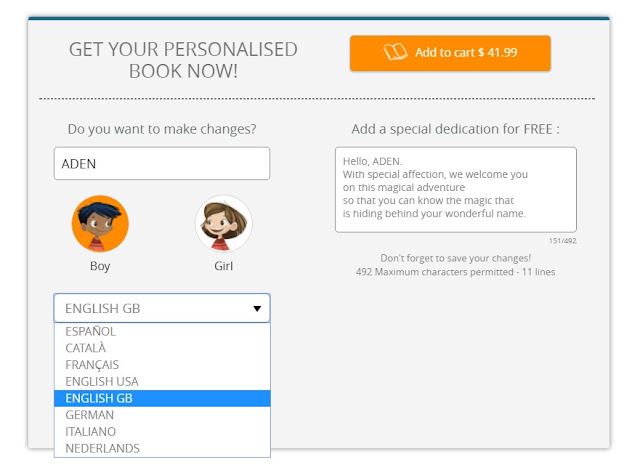This screenshot has height=470, width=640.
Task: Select ENGLISH USA from the language list
Action: (x=162, y=381)
